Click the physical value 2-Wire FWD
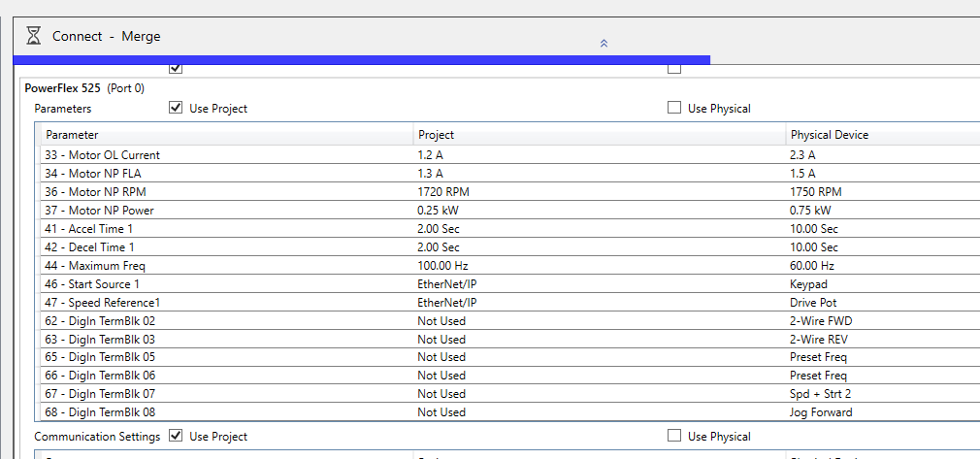Image resolution: width=980 pixels, height=459 pixels. click(821, 321)
